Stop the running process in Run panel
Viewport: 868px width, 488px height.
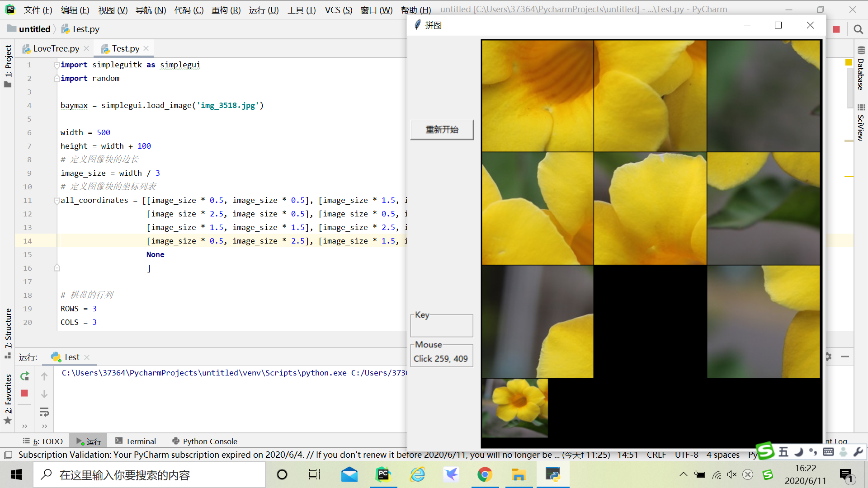(x=25, y=393)
